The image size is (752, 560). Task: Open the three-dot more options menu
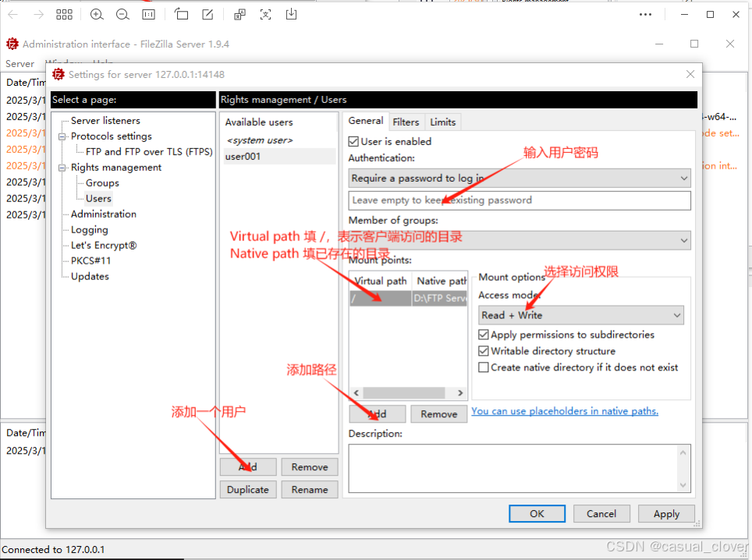pos(645,14)
